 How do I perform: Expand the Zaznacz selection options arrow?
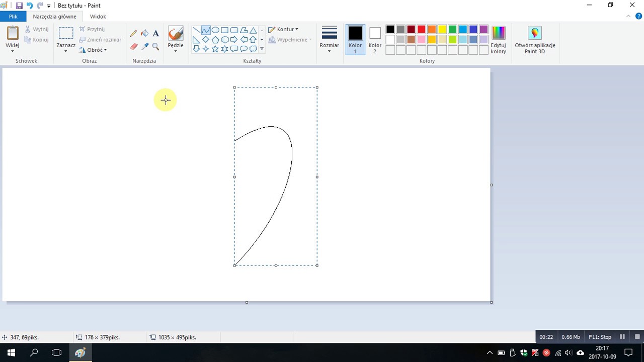[66, 51]
